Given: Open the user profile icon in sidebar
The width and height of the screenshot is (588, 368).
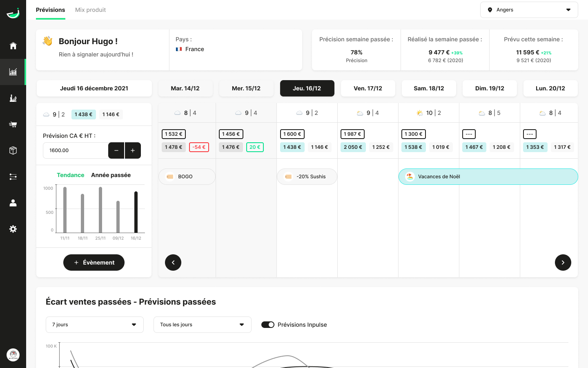Looking at the screenshot, I should 13,203.
